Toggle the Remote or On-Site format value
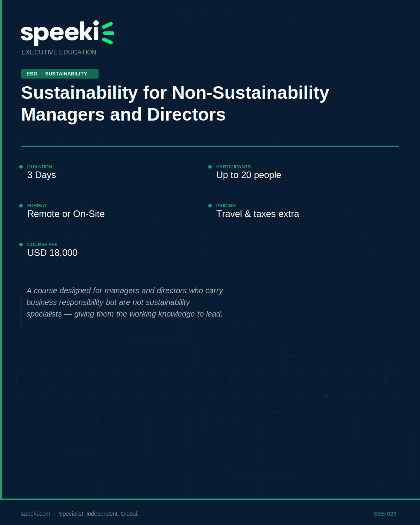This screenshot has width=420, height=525. 66,213
